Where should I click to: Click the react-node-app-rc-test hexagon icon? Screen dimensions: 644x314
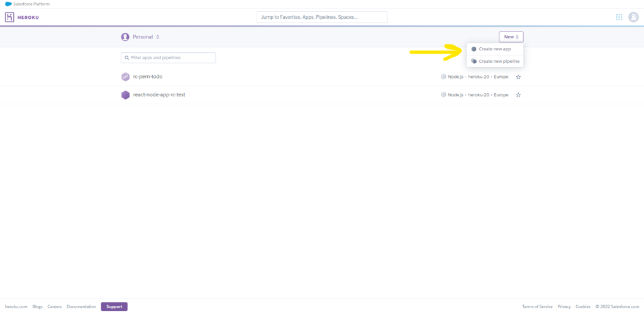pyautogui.click(x=125, y=95)
